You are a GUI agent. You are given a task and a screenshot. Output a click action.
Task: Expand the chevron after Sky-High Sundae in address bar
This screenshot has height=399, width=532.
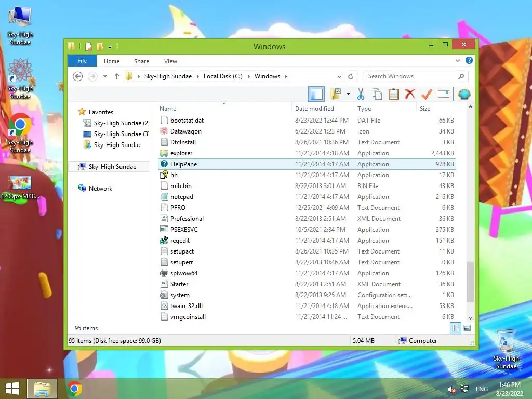click(x=198, y=76)
